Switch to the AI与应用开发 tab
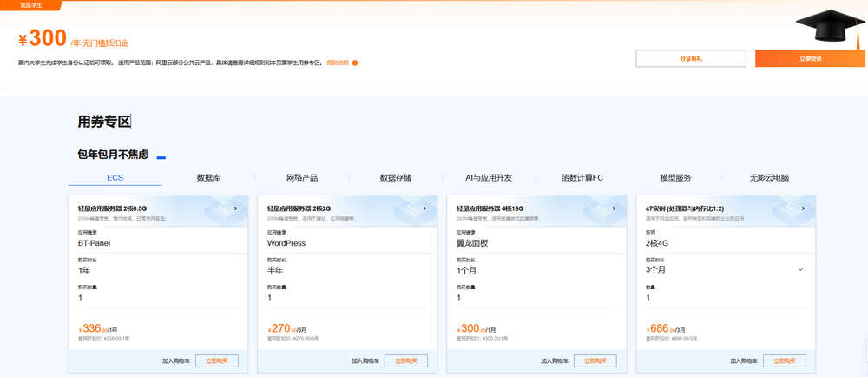 pos(489,178)
